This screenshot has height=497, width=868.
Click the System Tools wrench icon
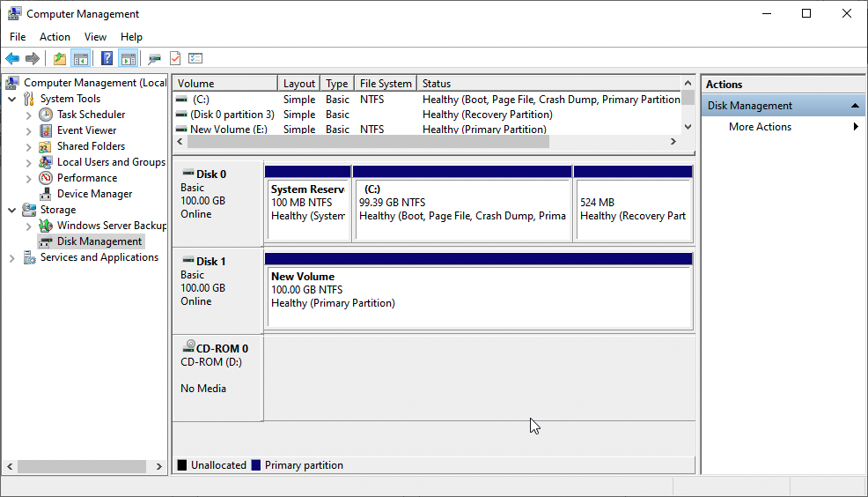pos(29,100)
